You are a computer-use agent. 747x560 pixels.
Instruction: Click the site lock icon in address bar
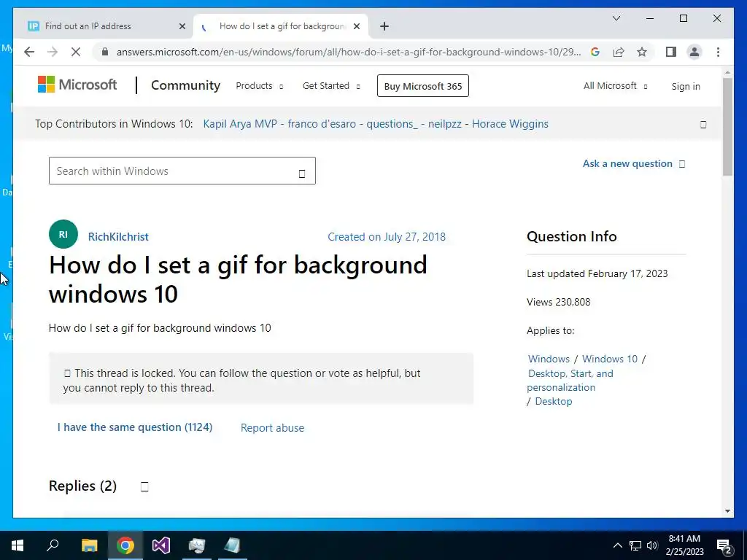point(105,52)
